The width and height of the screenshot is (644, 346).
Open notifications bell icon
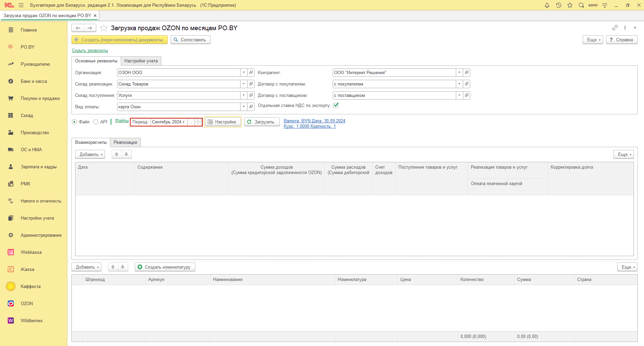pyautogui.click(x=547, y=5)
